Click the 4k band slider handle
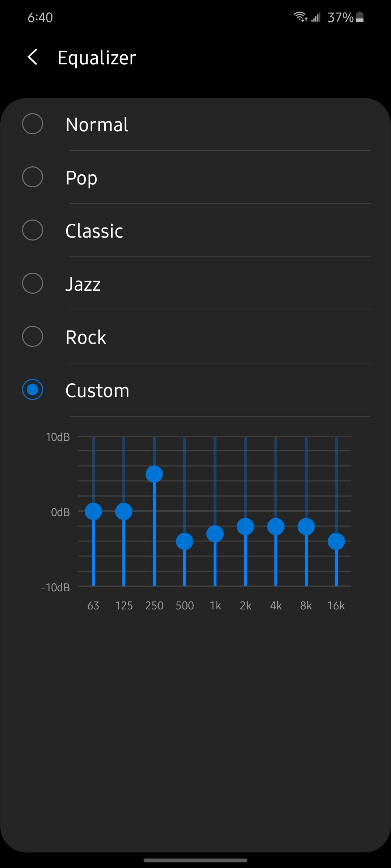This screenshot has width=391, height=868. 276,527
